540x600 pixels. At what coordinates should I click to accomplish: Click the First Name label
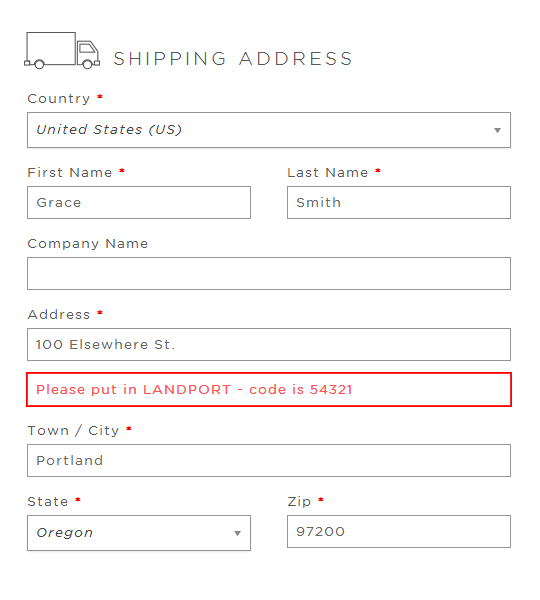(x=70, y=173)
